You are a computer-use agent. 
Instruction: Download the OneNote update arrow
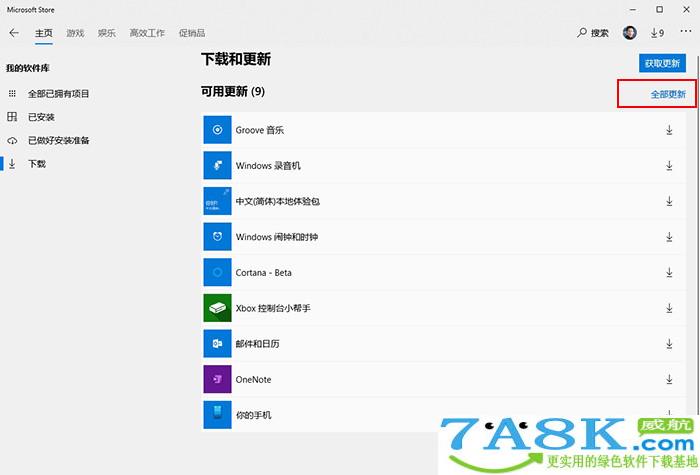[x=669, y=379]
